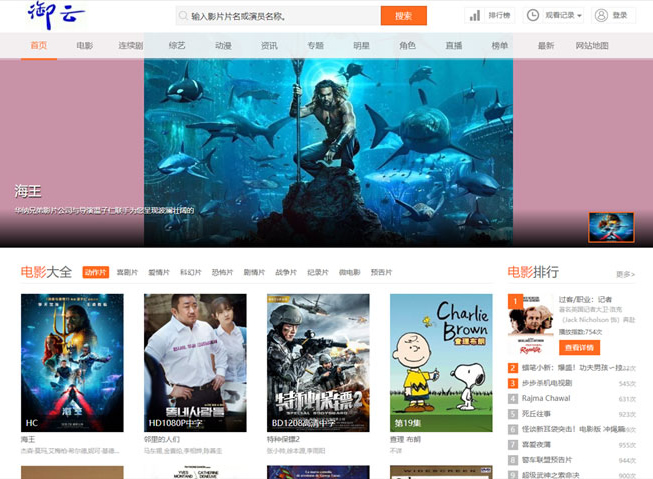
Task: Open the 网站地图 navigation tab
Action: point(592,45)
